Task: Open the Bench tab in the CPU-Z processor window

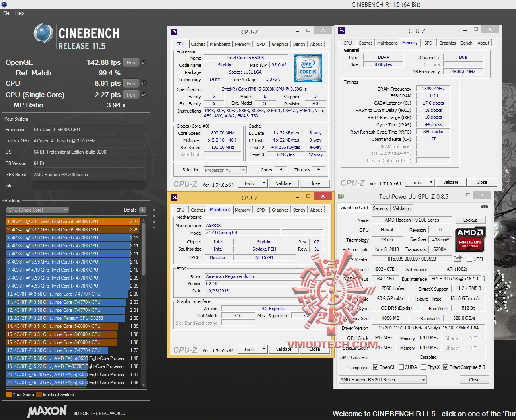Action: click(299, 44)
